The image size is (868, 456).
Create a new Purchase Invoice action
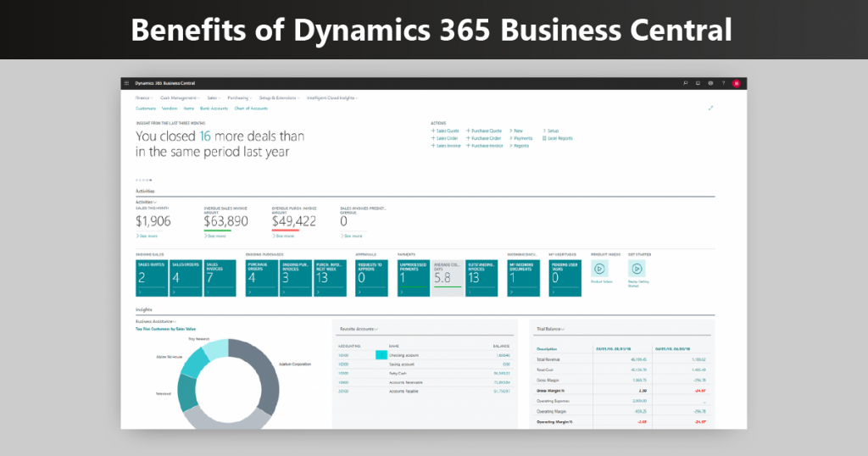pyautogui.click(x=484, y=146)
